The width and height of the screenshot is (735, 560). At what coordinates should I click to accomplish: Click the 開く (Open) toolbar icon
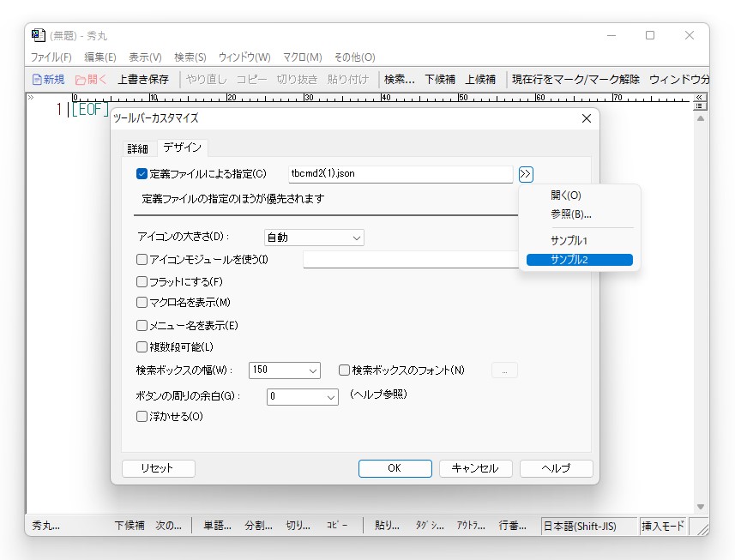click(x=90, y=78)
